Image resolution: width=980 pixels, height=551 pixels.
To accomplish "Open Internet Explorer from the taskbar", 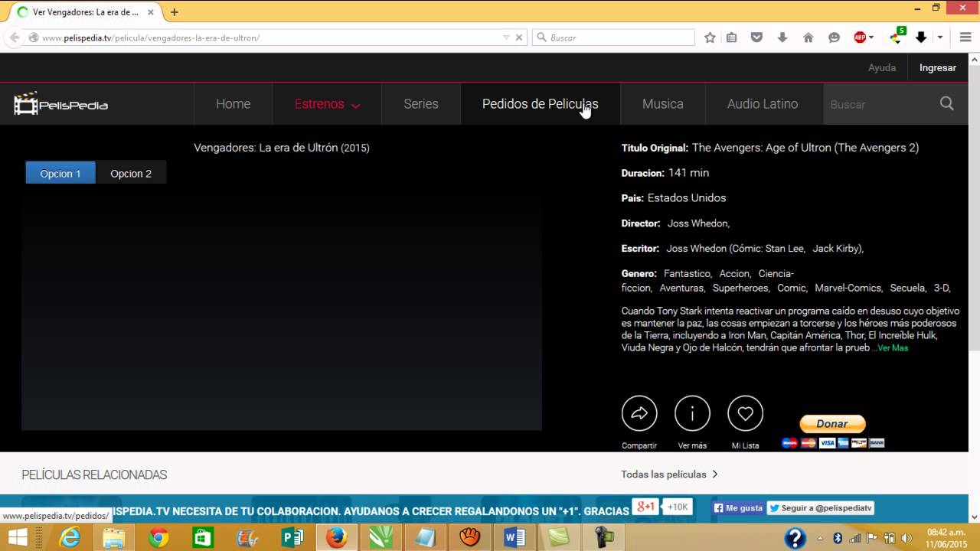I will pos(70,538).
